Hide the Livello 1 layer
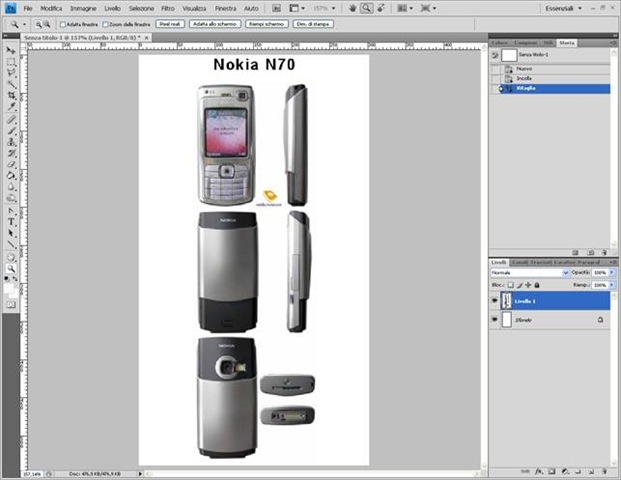The image size is (621, 480). (494, 300)
